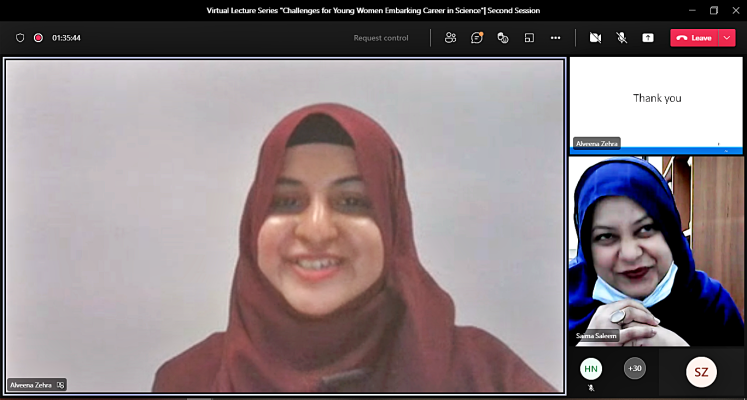This screenshot has width=747, height=400.
Task: Click the SZ participant avatar
Action: 701,372
